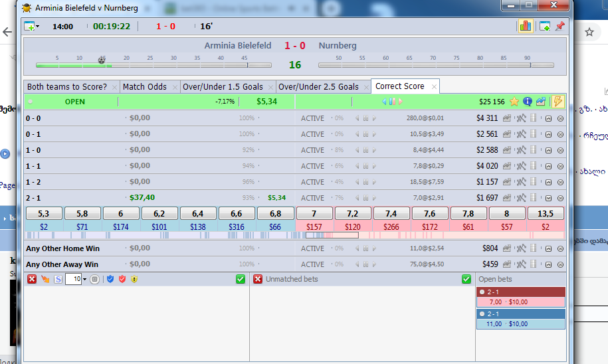Click green checkmark in the left bets panel
The width and height of the screenshot is (608, 364).
click(x=241, y=279)
